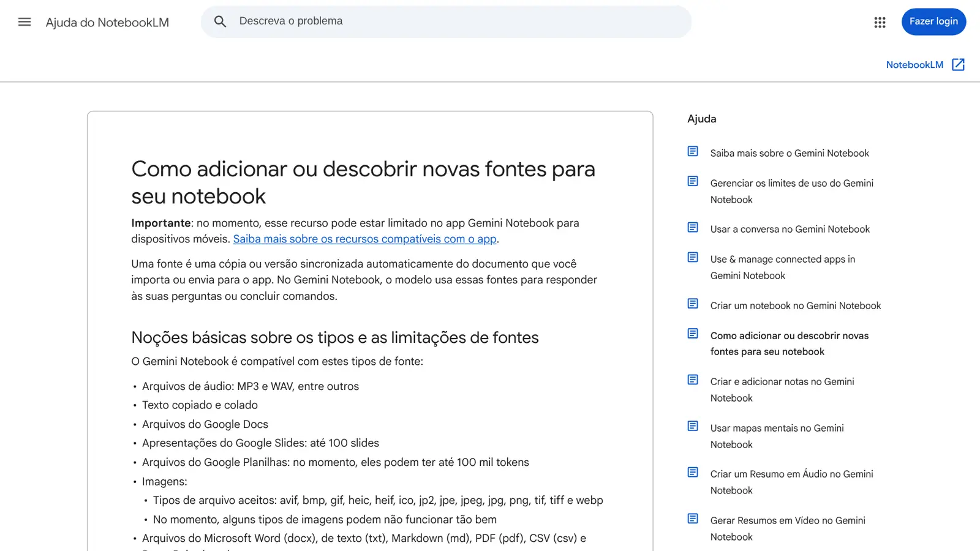Open Usar mapas mentais no Gemini Notebook article
Image resolution: width=980 pixels, height=551 pixels.
click(x=777, y=436)
